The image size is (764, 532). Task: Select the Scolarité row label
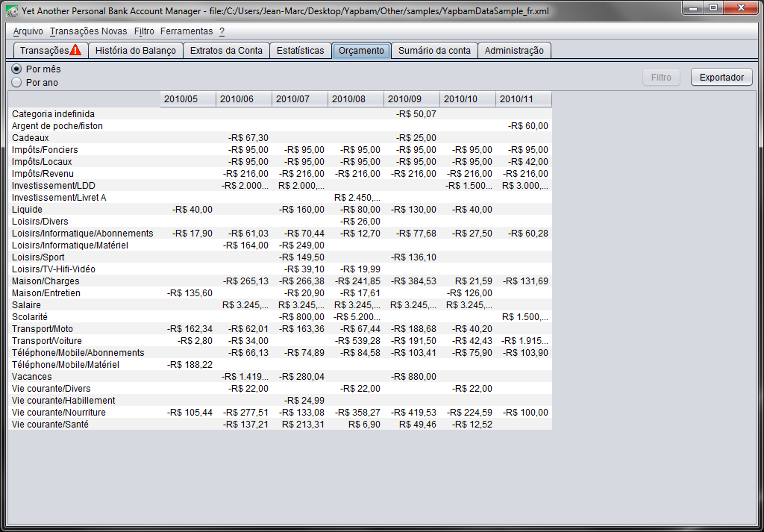30,316
